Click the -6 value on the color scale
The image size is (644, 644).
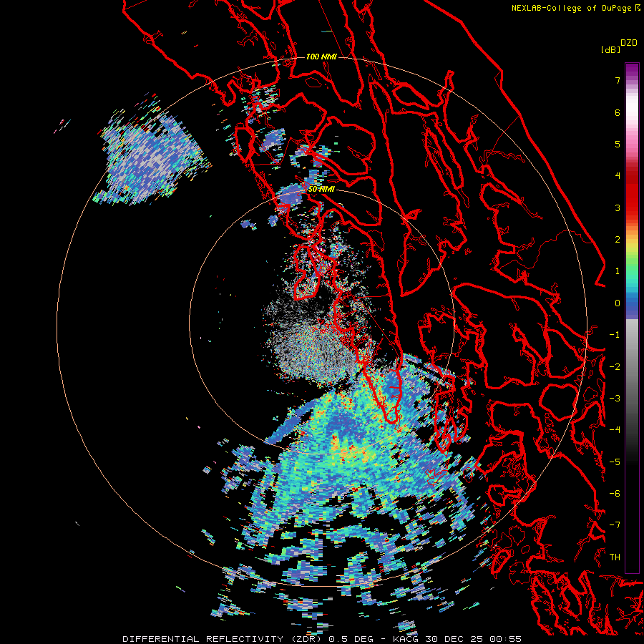[x=615, y=494]
